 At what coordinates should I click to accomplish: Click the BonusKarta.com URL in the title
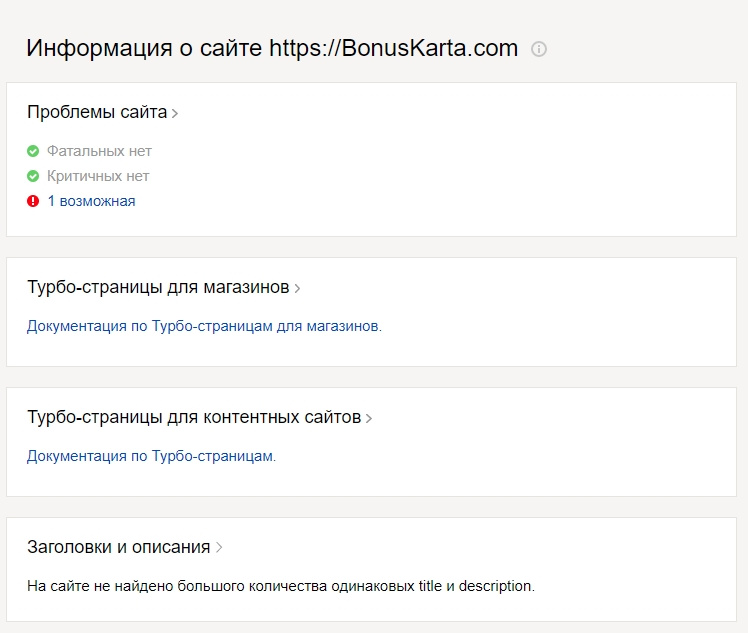tap(393, 48)
